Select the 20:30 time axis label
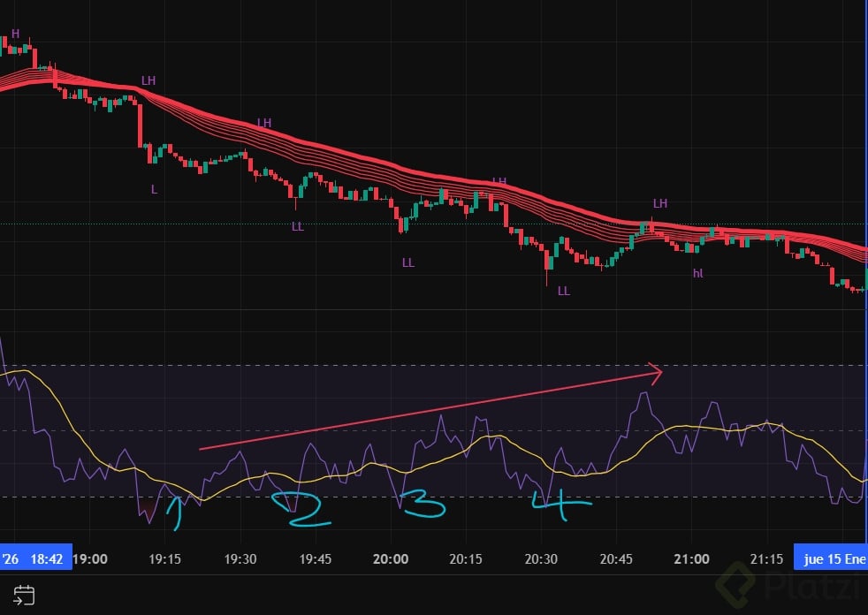 541,558
